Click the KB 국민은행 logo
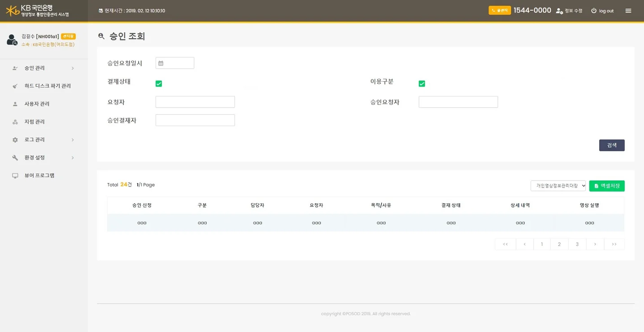This screenshot has width=644, height=332. tap(37, 11)
